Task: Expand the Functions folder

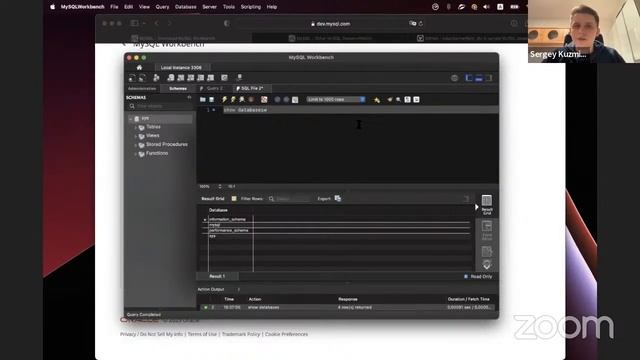Action: coord(136,154)
